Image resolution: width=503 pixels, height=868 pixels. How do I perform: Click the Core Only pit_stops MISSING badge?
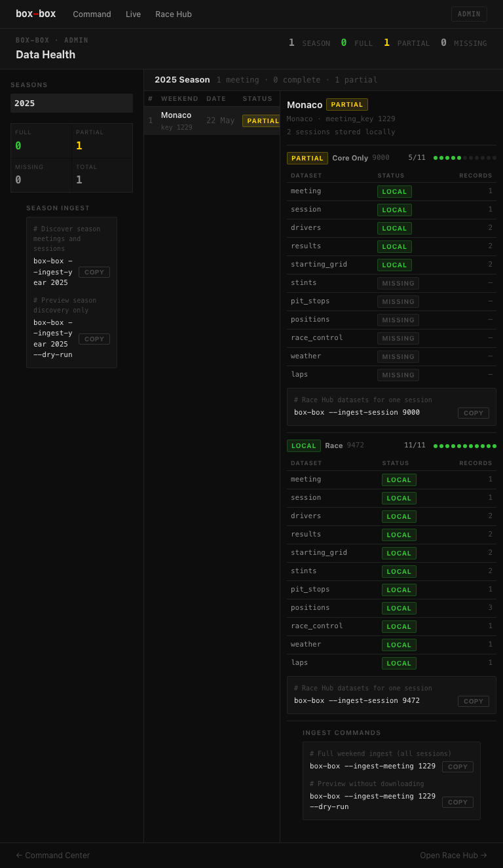[398, 301]
